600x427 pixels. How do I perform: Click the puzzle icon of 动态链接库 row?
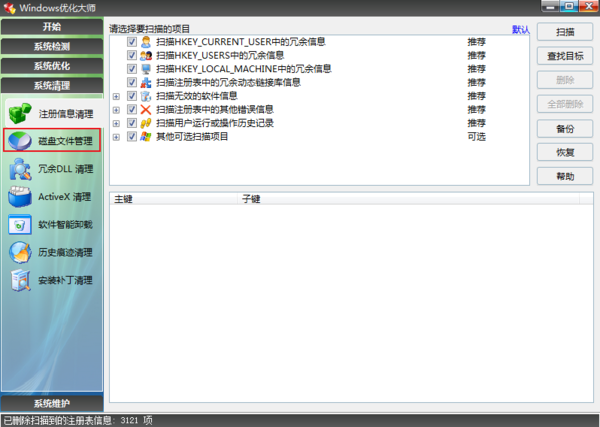click(x=146, y=82)
